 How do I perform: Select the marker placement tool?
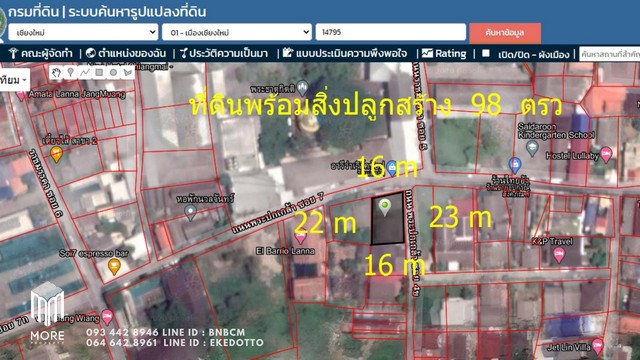click(x=70, y=73)
